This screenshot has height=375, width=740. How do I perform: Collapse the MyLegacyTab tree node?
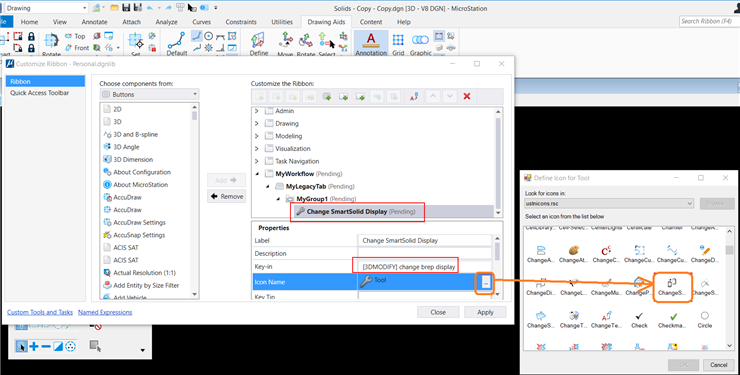pos(268,186)
